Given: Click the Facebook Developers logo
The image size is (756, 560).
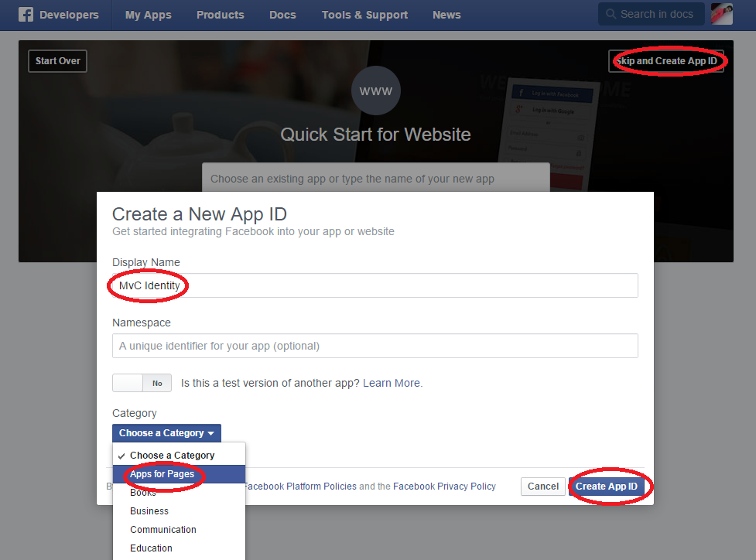Looking at the screenshot, I should 59,14.
